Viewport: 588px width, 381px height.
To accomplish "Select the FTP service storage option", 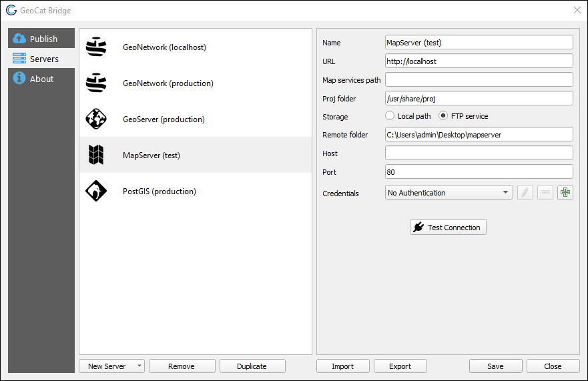I will [x=444, y=116].
